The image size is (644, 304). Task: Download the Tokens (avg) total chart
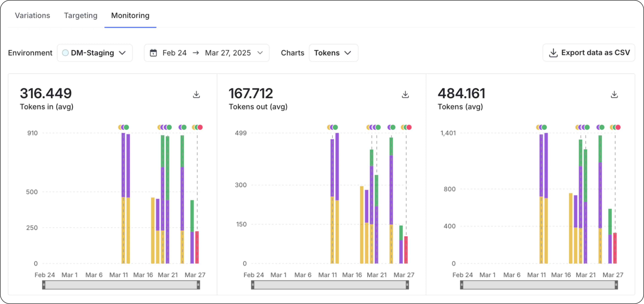(614, 94)
